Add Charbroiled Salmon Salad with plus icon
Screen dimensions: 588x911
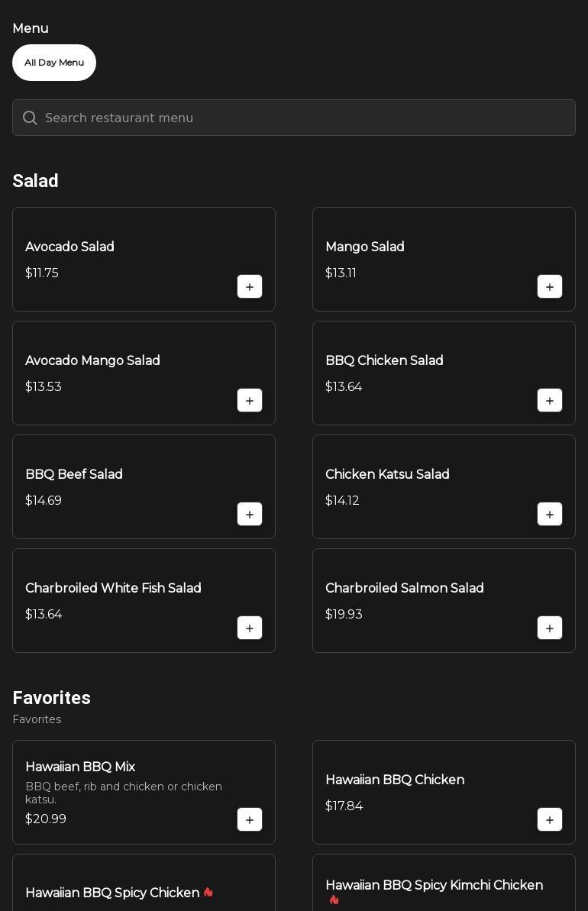click(x=550, y=628)
